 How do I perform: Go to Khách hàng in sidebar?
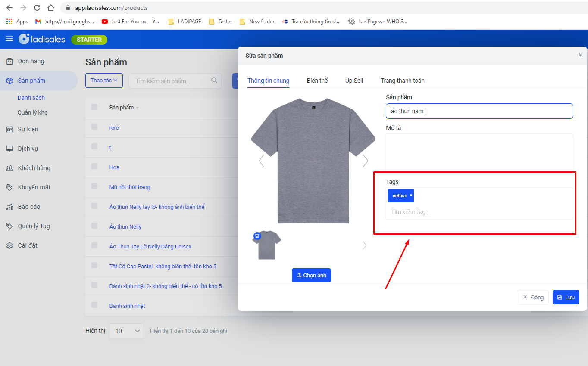point(34,168)
